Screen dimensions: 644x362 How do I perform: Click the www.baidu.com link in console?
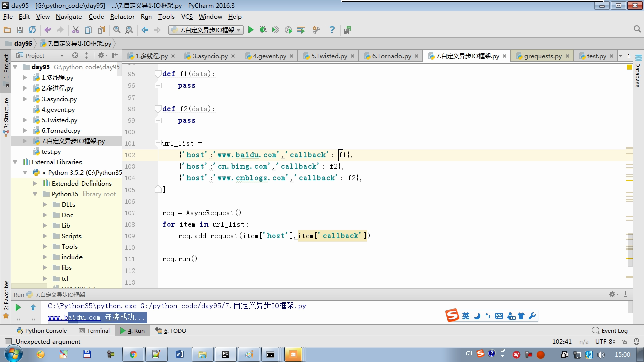click(x=74, y=317)
